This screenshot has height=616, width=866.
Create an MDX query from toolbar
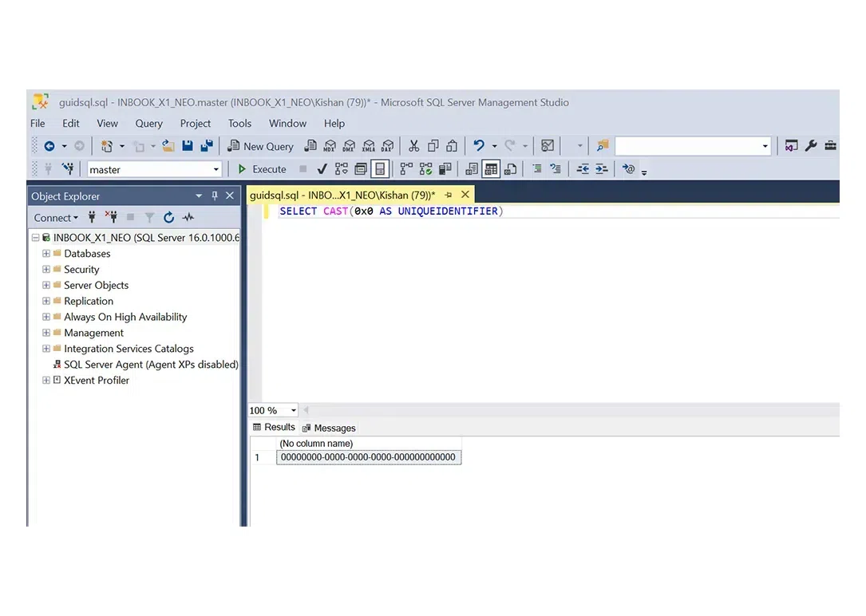click(330, 146)
